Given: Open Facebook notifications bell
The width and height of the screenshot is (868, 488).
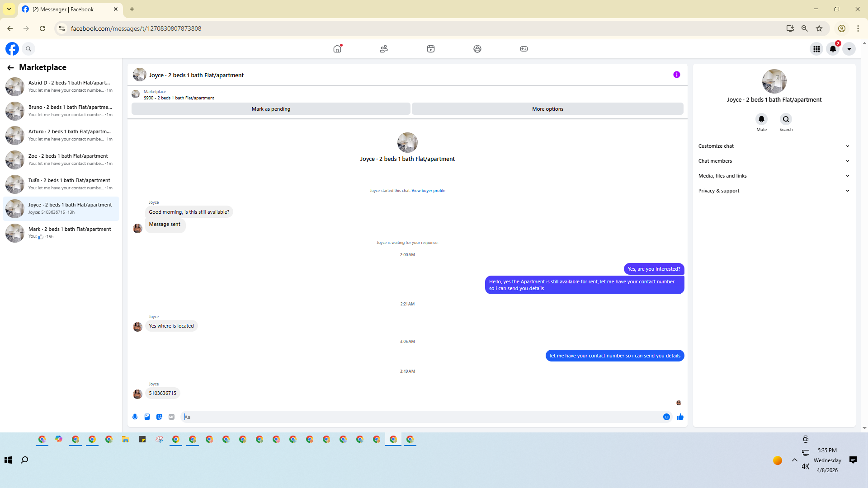Looking at the screenshot, I should tap(833, 49).
